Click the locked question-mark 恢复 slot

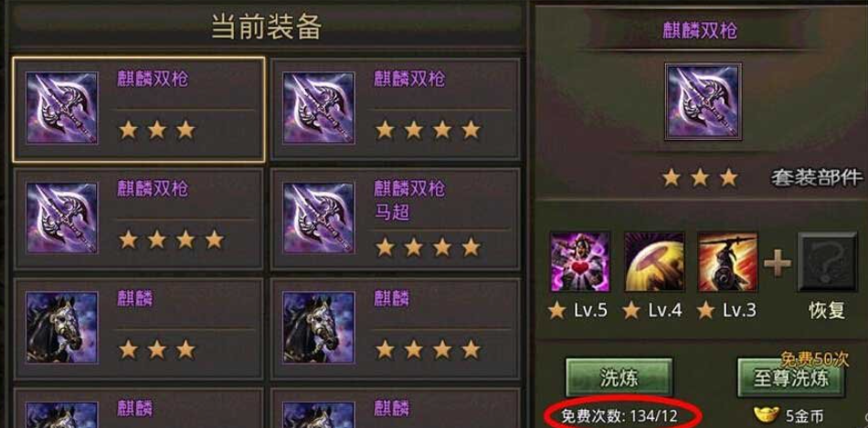point(827,262)
